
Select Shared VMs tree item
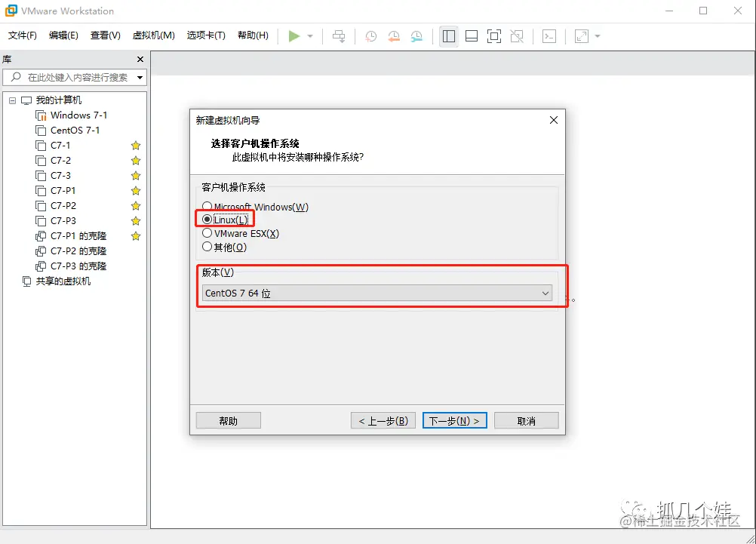[57, 281]
